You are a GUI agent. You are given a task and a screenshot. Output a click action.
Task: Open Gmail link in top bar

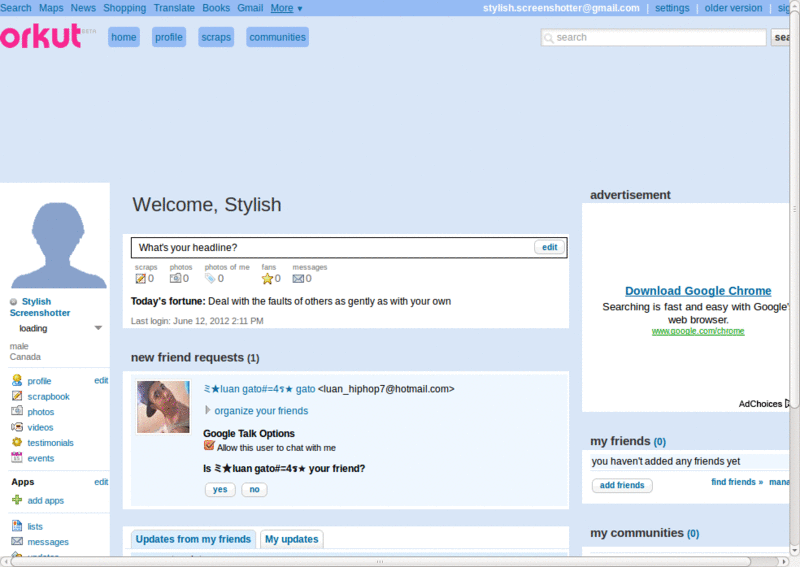250,8
